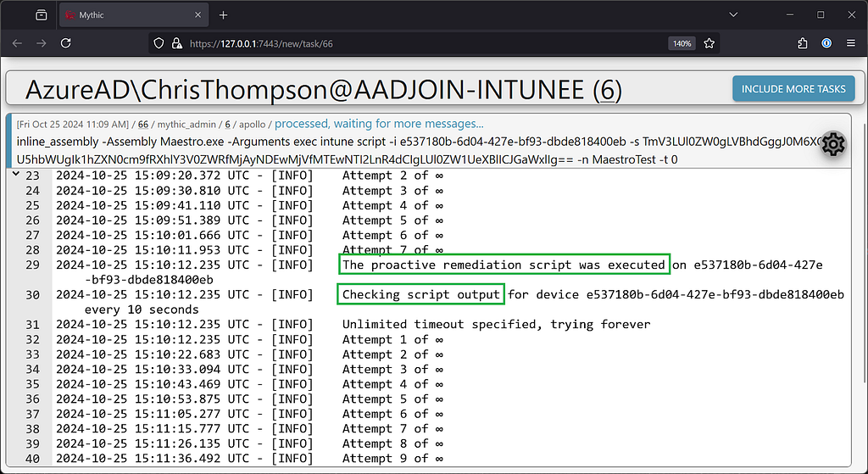
Task: Maximize the browser window
Action: 821,15
